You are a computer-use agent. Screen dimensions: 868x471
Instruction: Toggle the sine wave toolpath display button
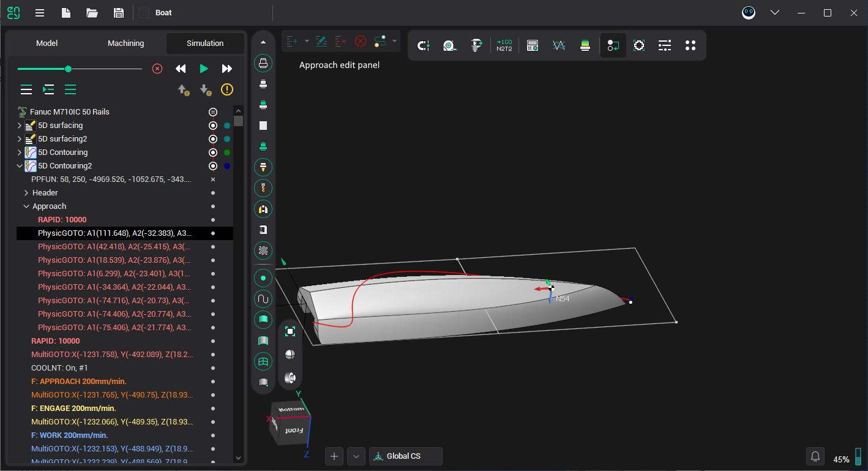coord(263,299)
